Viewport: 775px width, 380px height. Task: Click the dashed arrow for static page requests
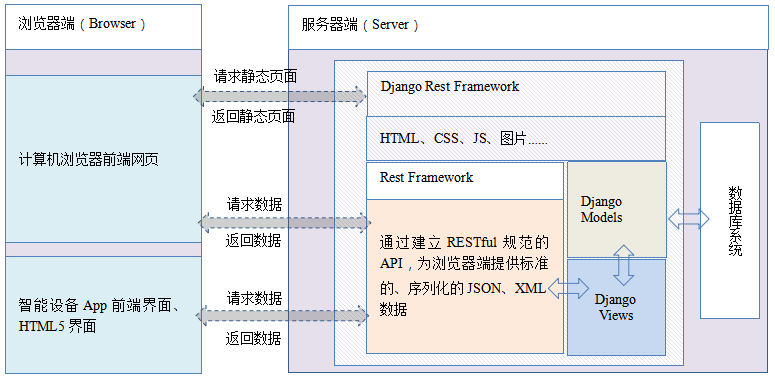pyautogui.click(x=280, y=96)
